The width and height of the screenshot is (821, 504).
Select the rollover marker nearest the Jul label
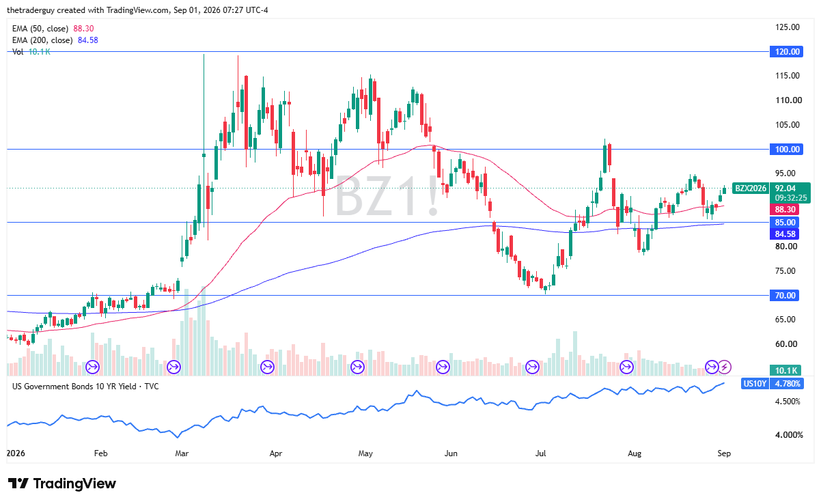pyautogui.click(x=533, y=367)
